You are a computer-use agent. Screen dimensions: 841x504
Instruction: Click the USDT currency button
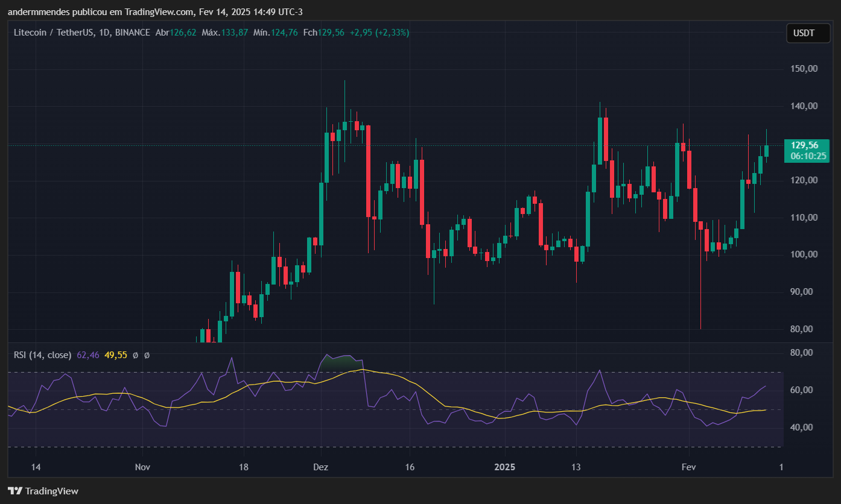pyautogui.click(x=808, y=33)
